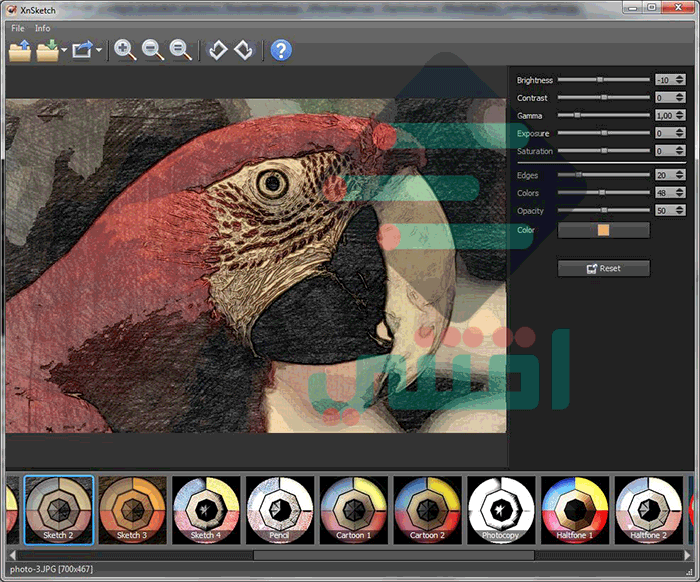Image resolution: width=700 pixels, height=582 pixels.
Task: Adjust the Opacity slider
Action: pos(604,211)
